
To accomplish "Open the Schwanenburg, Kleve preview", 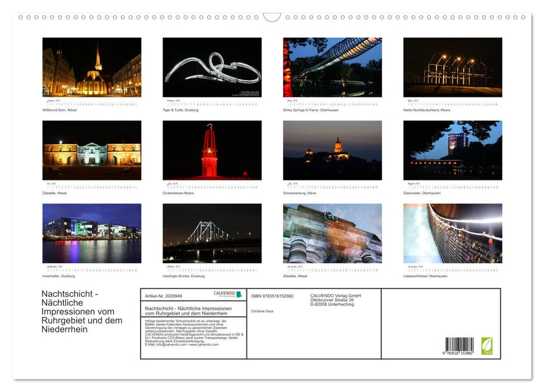I will pyautogui.click(x=332, y=150).
